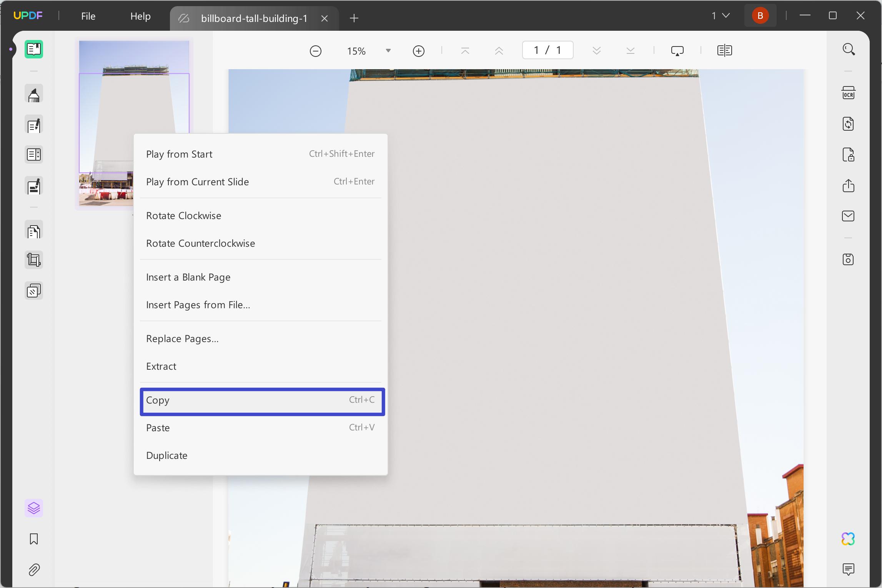Open the search panel
The image size is (882, 588).
click(x=849, y=49)
